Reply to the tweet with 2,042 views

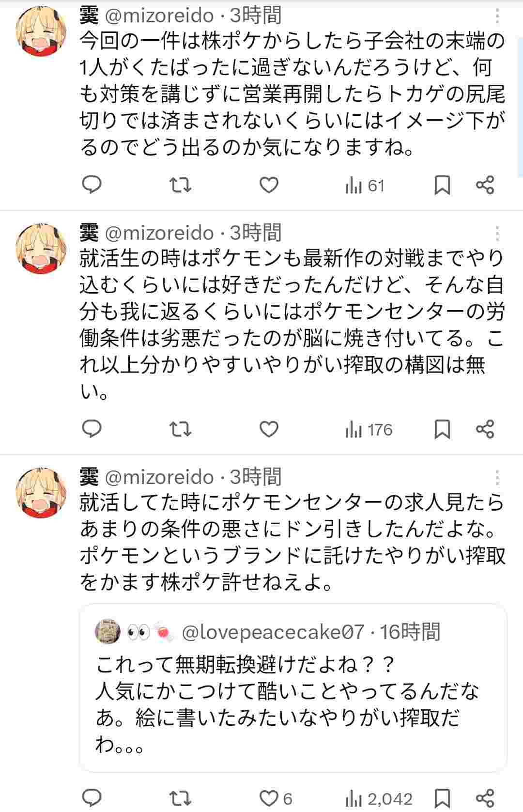92,798
